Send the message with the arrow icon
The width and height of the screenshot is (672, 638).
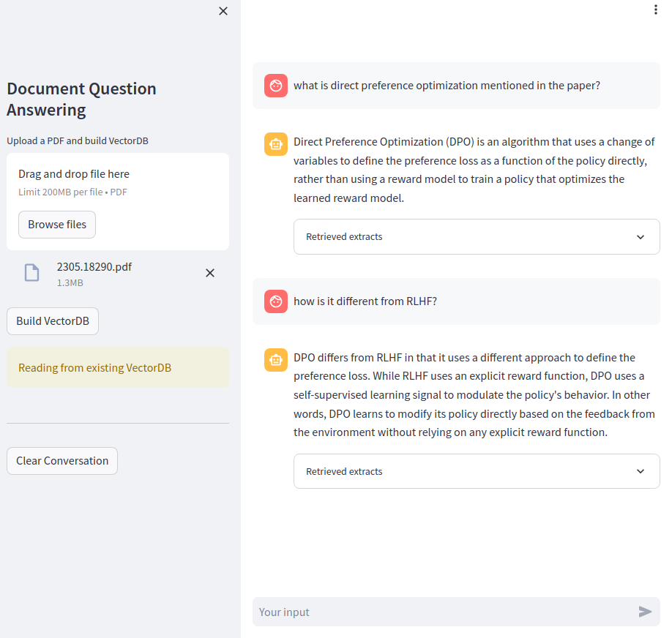tap(645, 612)
